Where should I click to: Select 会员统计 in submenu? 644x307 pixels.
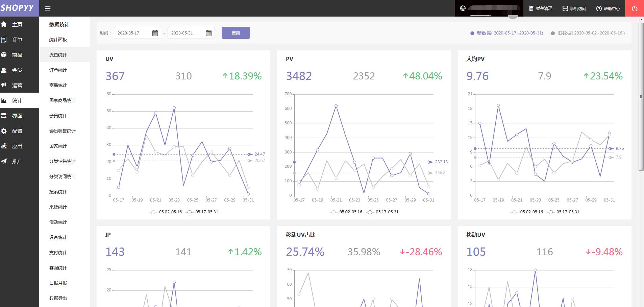point(58,116)
